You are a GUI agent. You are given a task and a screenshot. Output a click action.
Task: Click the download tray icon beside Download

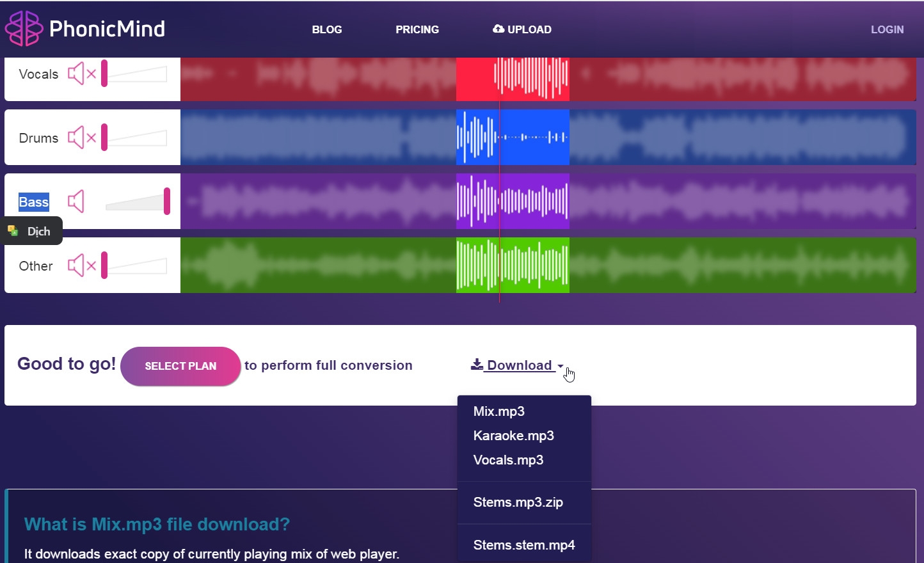(x=477, y=365)
